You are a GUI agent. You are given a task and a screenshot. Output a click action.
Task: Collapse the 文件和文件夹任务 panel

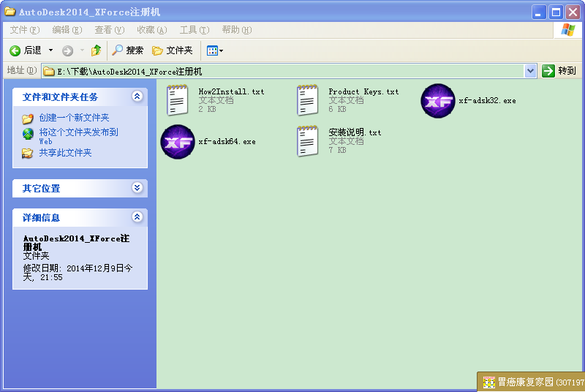(x=137, y=97)
